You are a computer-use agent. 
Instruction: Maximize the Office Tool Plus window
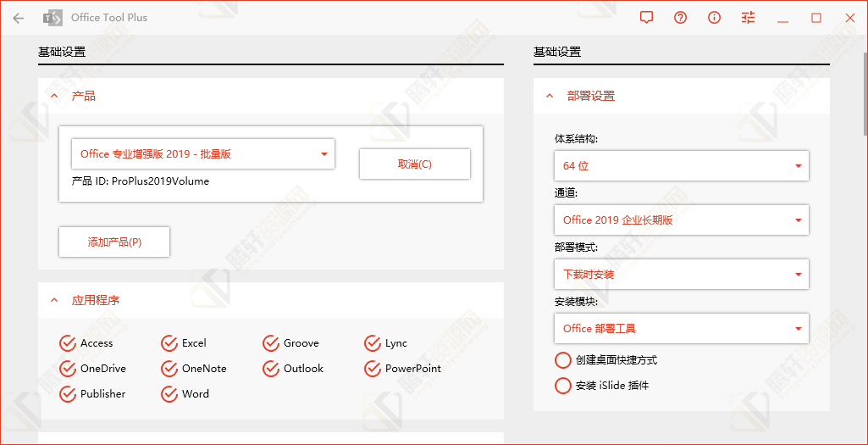[x=816, y=18]
